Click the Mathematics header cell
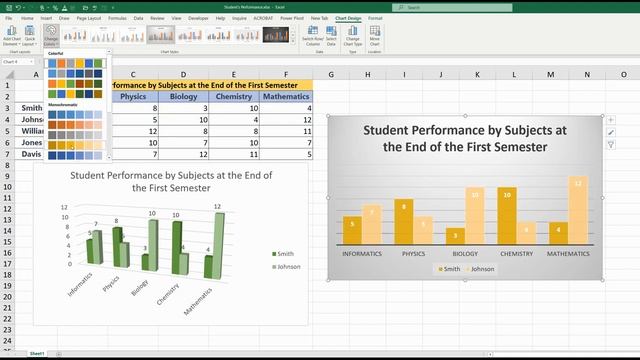This screenshot has height=360, width=640. coord(286,97)
